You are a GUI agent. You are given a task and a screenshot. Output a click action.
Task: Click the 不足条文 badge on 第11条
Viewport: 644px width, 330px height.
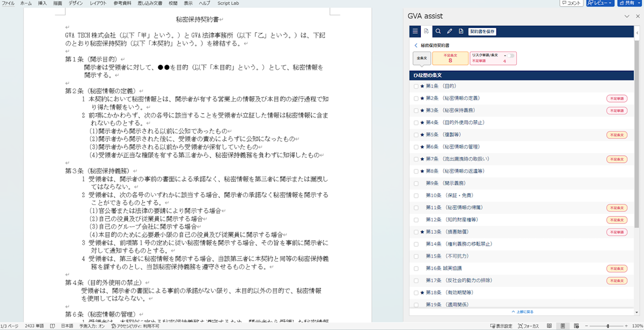(x=617, y=208)
